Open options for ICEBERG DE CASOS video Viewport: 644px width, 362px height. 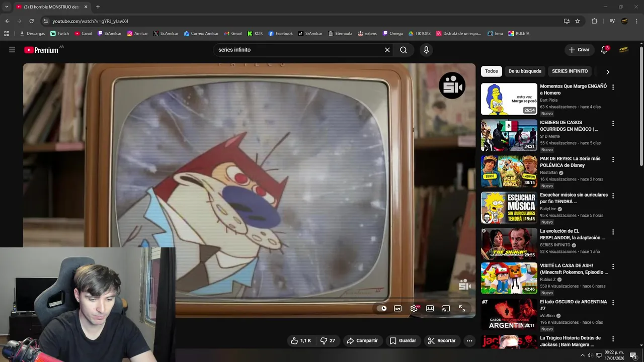(613, 123)
